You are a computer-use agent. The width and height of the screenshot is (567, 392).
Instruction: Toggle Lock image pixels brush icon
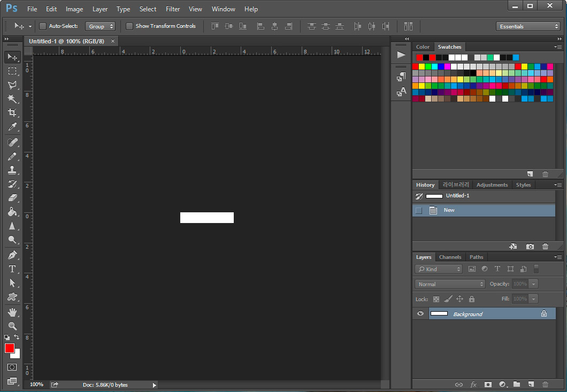tap(448, 299)
